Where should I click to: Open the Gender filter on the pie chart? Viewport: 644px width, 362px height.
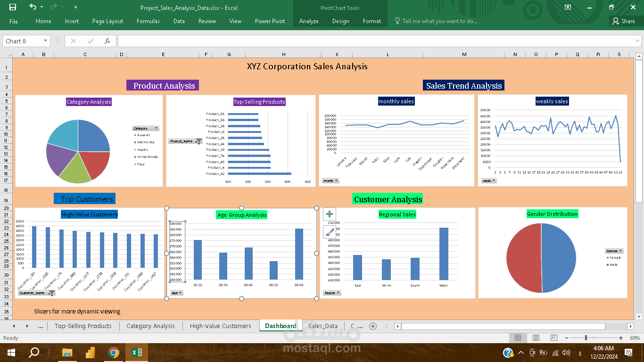click(614, 251)
